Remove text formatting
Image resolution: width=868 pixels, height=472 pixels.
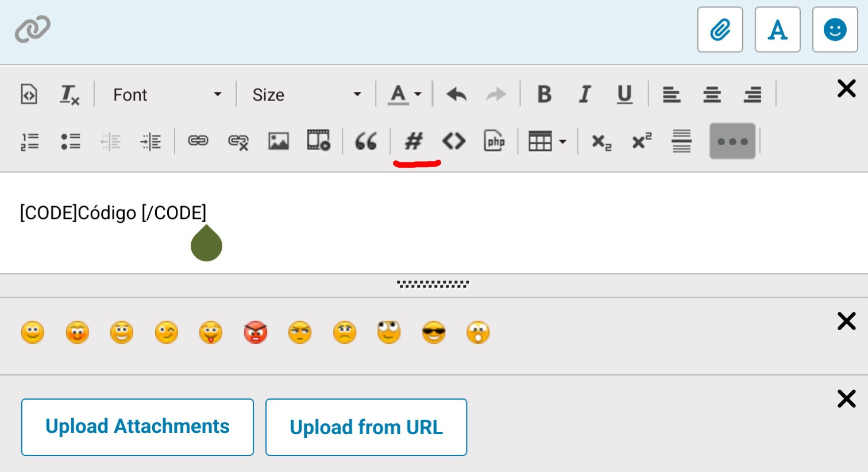[x=70, y=94]
